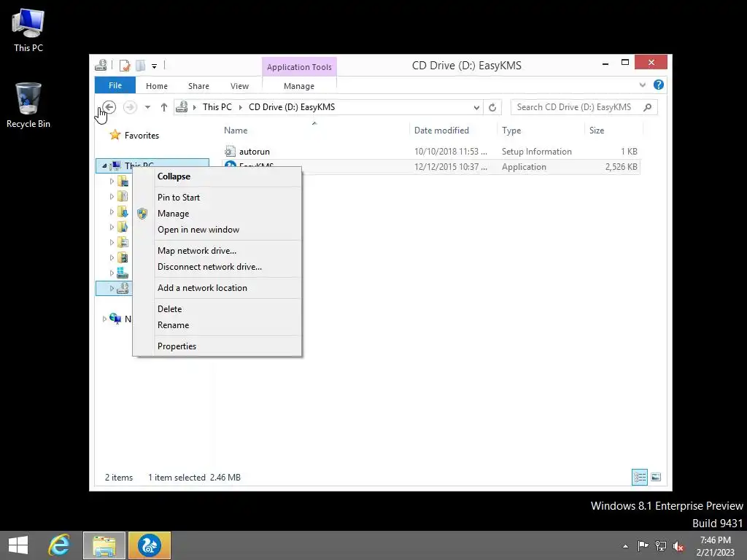Viewport: 747px width, 560px height.
Task: Open Recycle Bin desktop icon
Action: pyautogui.click(x=28, y=105)
